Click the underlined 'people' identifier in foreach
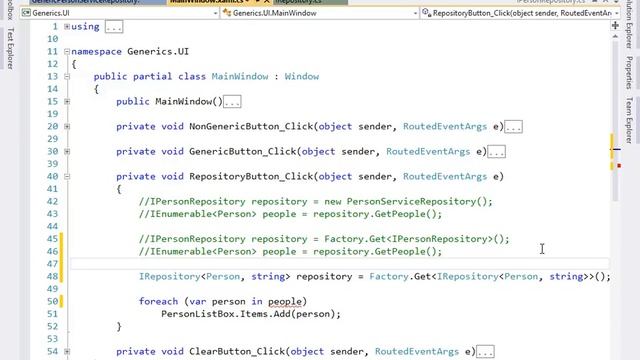The image size is (640, 360). (285, 302)
